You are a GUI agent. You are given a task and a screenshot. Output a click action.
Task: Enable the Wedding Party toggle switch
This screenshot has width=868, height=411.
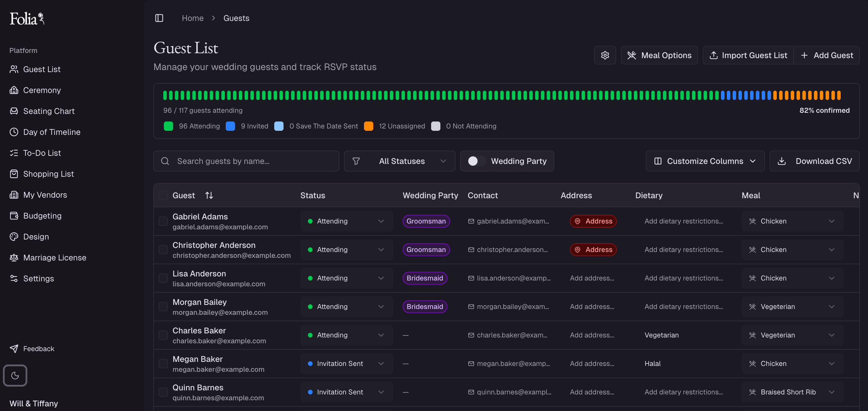click(476, 161)
